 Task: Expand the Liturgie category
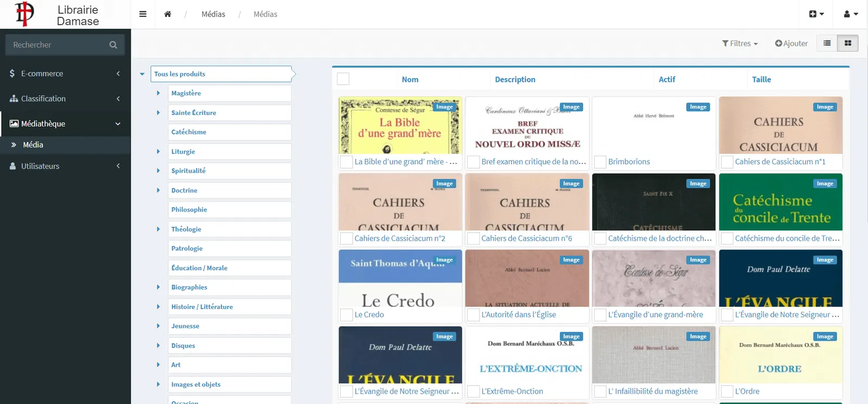tap(158, 152)
